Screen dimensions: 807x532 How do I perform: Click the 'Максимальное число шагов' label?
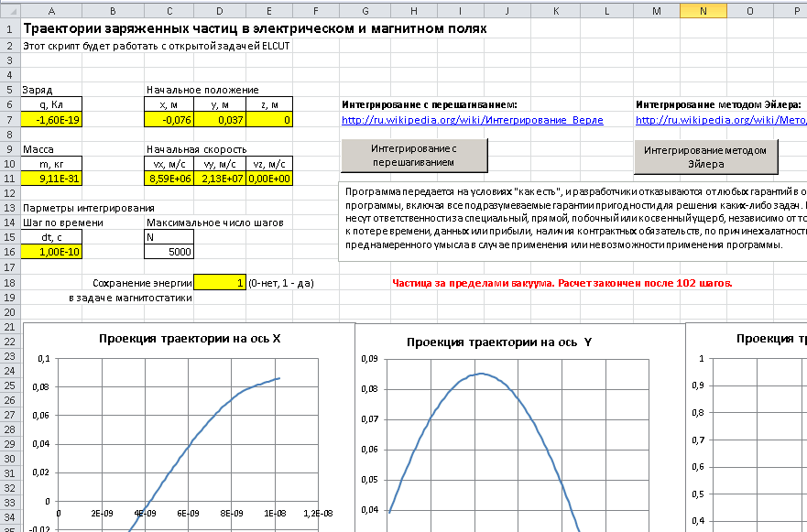(214, 223)
